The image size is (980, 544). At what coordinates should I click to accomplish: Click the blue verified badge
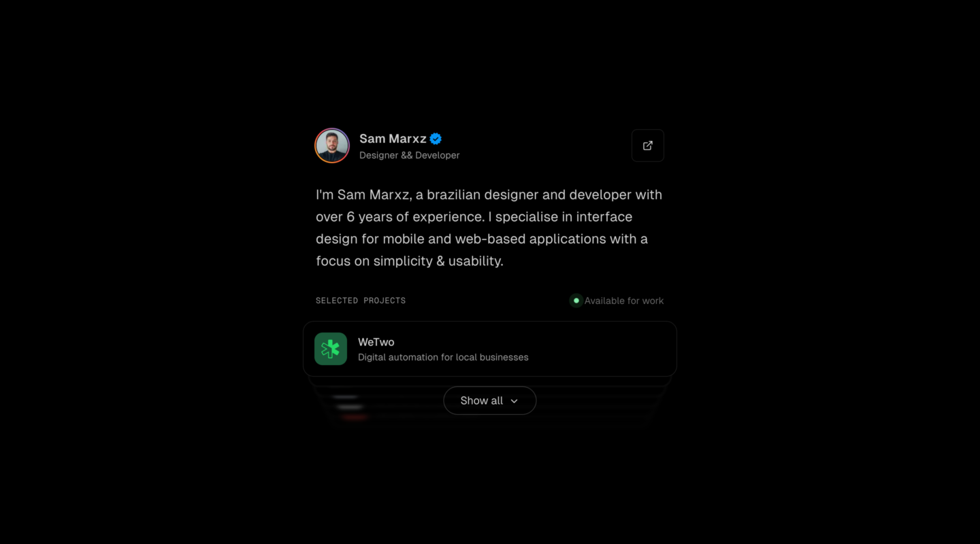click(x=436, y=139)
